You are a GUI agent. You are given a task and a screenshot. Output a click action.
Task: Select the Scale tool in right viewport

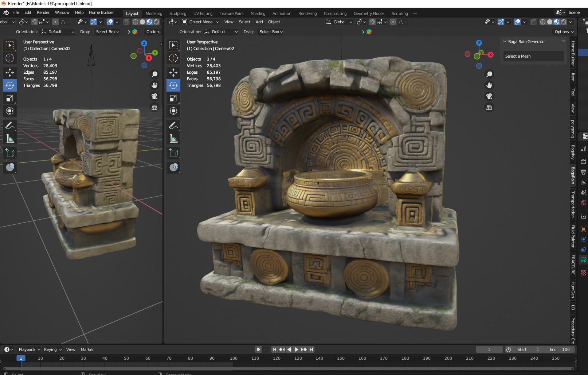tap(173, 98)
